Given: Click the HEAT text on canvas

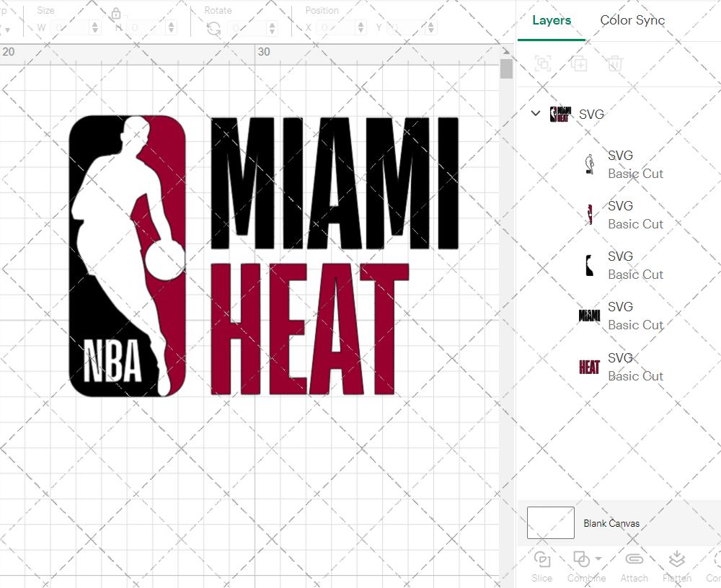Looking at the screenshot, I should click(x=309, y=329).
